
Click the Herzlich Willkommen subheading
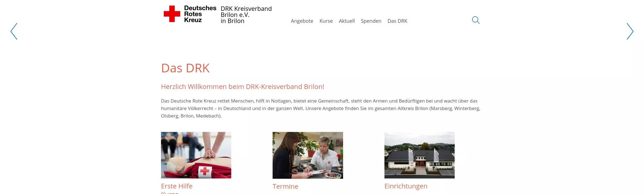(243, 87)
